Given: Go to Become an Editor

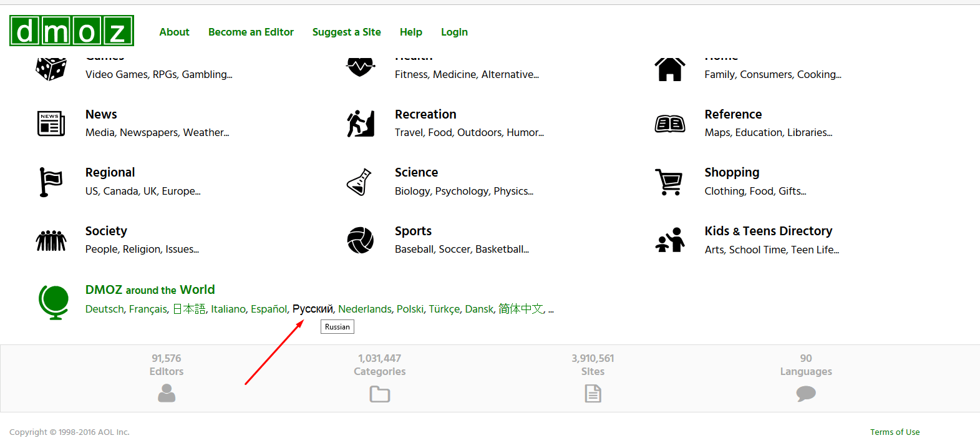Looking at the screenshot, I should click(x=251, y=32).
